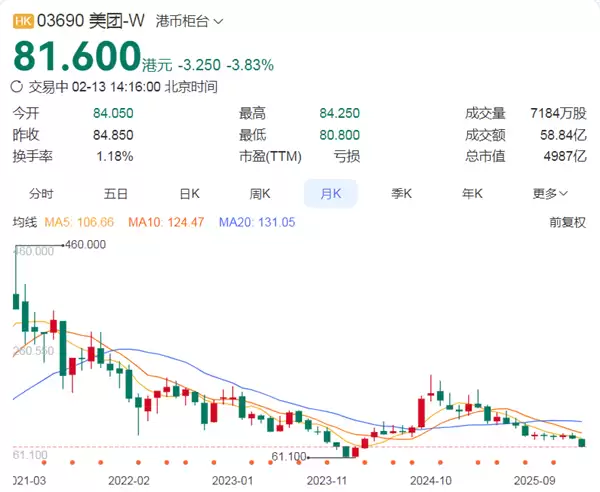Expand the 更多 chart period menu
This screenshot has height=492, width=600.
pos(550,193)
